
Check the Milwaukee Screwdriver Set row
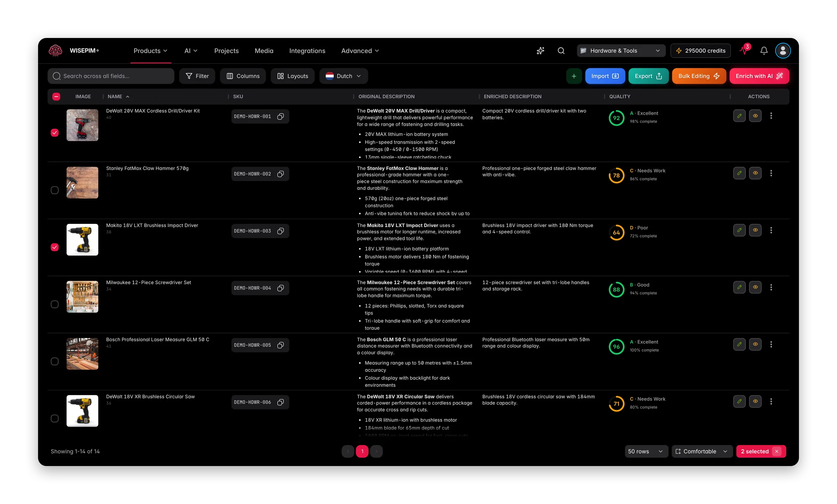(x=55, y=304)
